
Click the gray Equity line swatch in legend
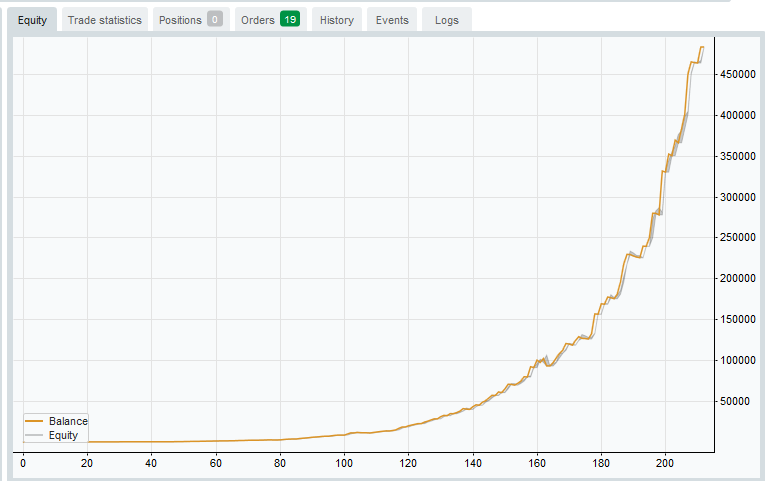34,436
